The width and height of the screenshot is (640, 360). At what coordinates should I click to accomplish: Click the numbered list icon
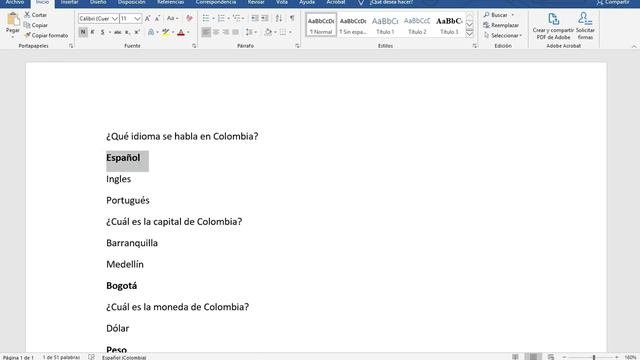(x=221, y=18)
